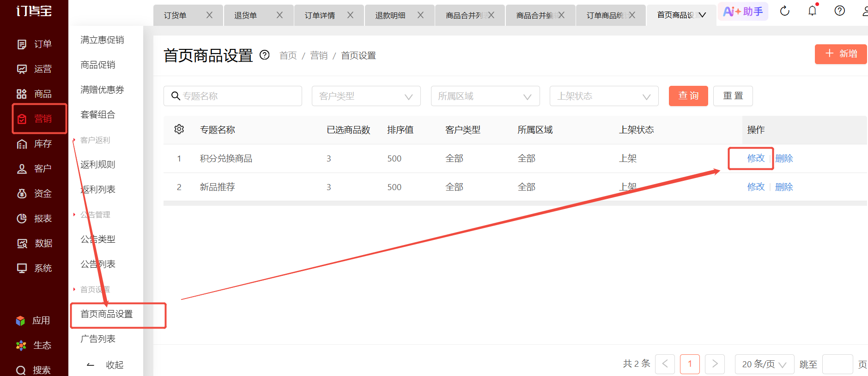Viewport: 868px width, 376px height.
Task: Click the 新增 add button
Action: click(x=841, y=54)
